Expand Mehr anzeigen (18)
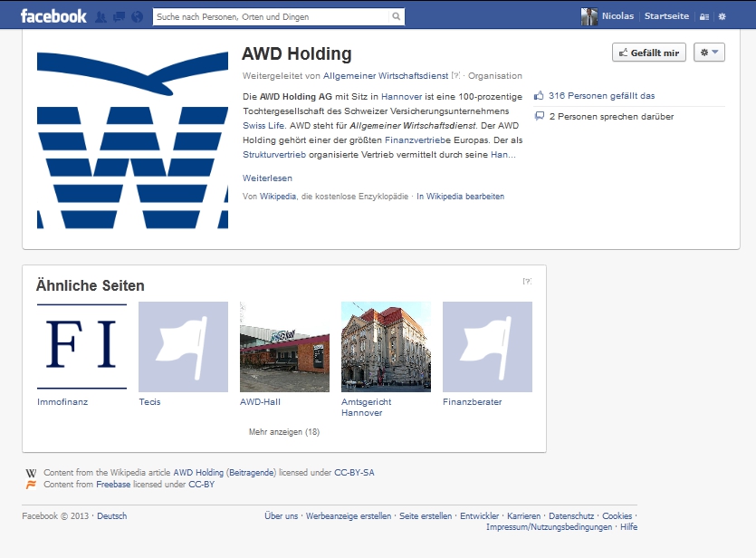The width and height of the screenshot is (756, 558). pos(284,432)
